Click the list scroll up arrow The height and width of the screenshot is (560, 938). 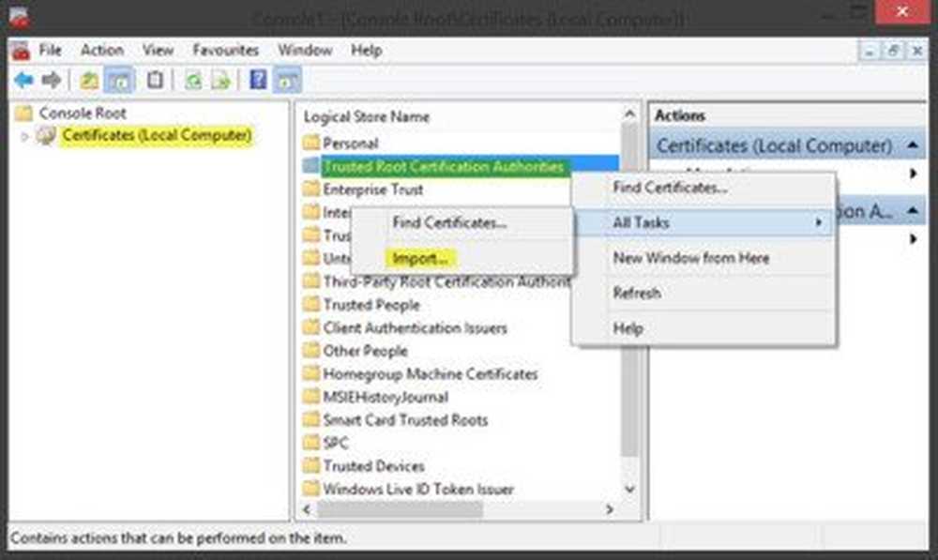point(629,114)
